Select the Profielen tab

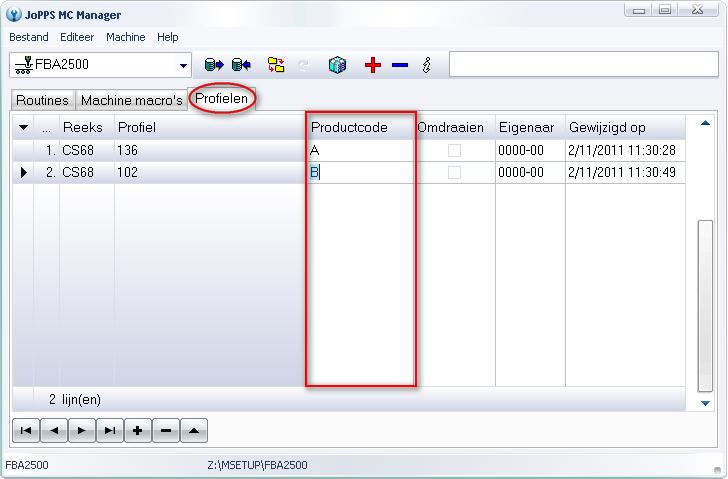click(x=221, y=98)
